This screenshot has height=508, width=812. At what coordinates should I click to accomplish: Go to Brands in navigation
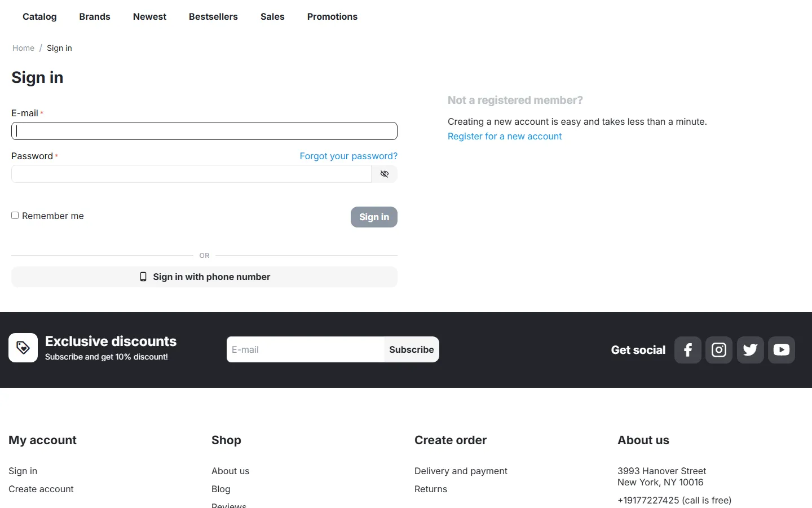point(95,17)
